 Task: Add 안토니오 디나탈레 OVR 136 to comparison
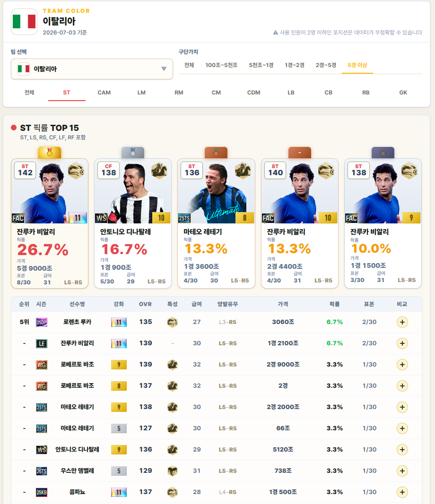[402, 449]
